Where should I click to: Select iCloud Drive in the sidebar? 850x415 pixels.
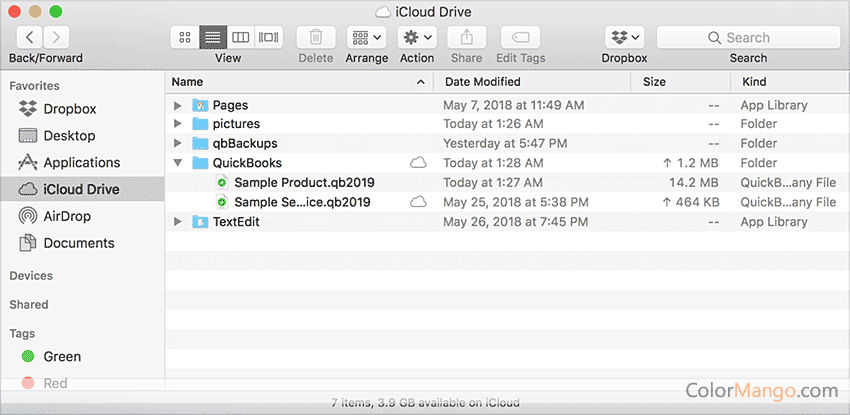(x=82, y=189)
